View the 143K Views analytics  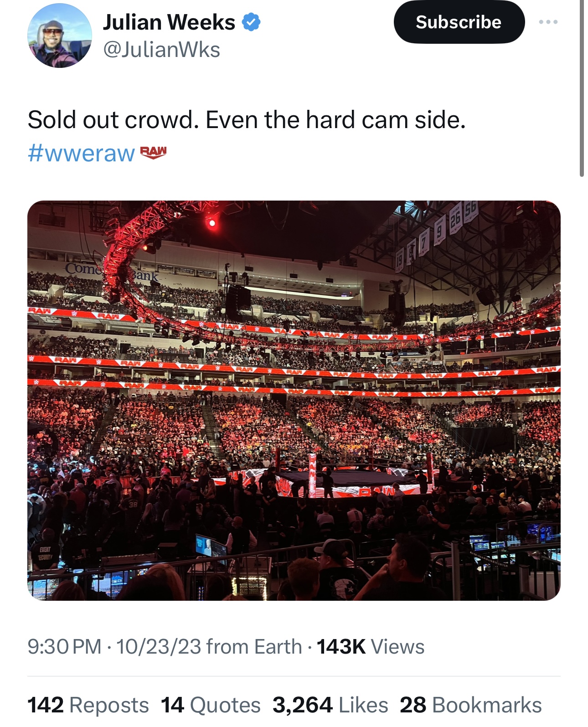click(370, 646)
